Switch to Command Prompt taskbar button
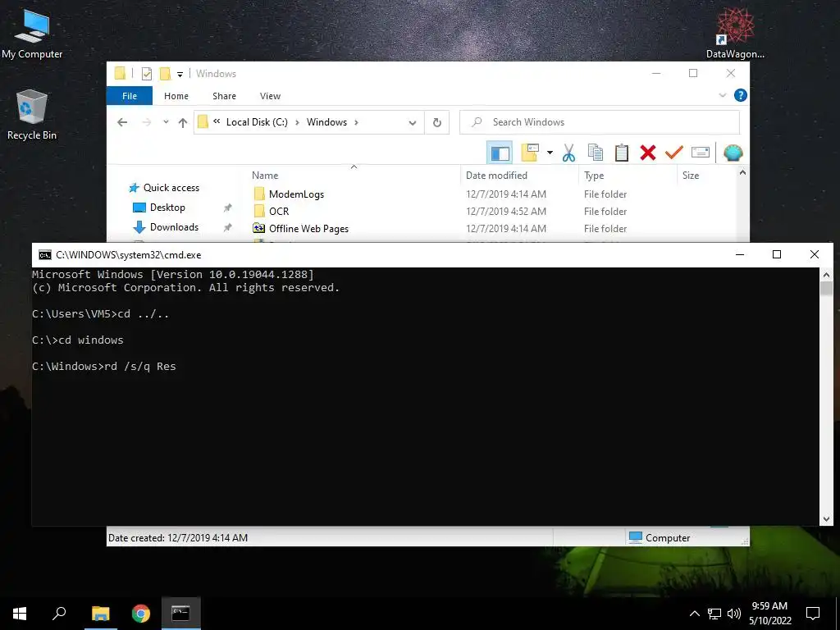840x630 pixels. pos(180,614)
